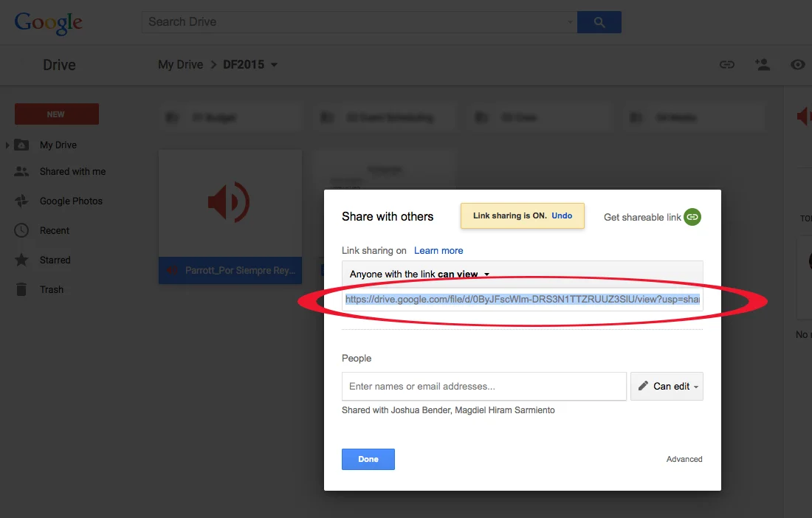This screenshot has width=812, height=518.
Task: Click the Parrott_Por Siempre Rey file name
Action: pos(241,270)
